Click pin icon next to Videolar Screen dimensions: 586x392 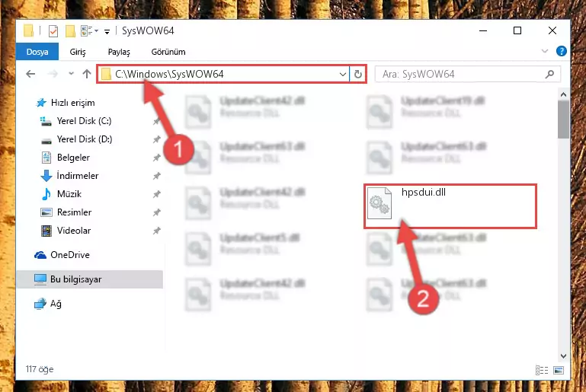coord(156,231)
